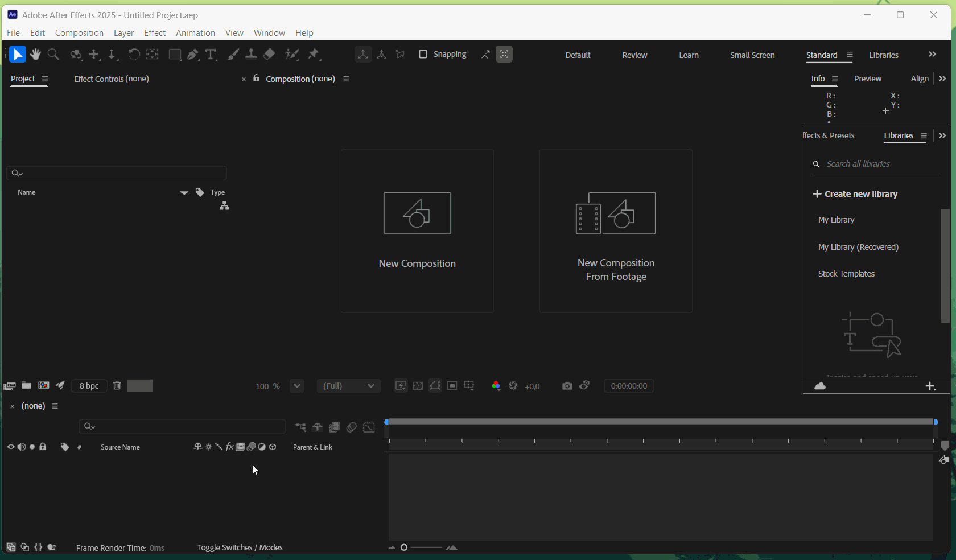
Task: Click Create new library
Action: [855, 194]
